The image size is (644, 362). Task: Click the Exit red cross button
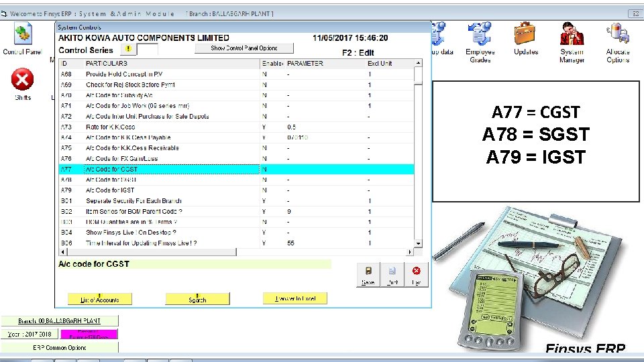click(x=416, y=275)
